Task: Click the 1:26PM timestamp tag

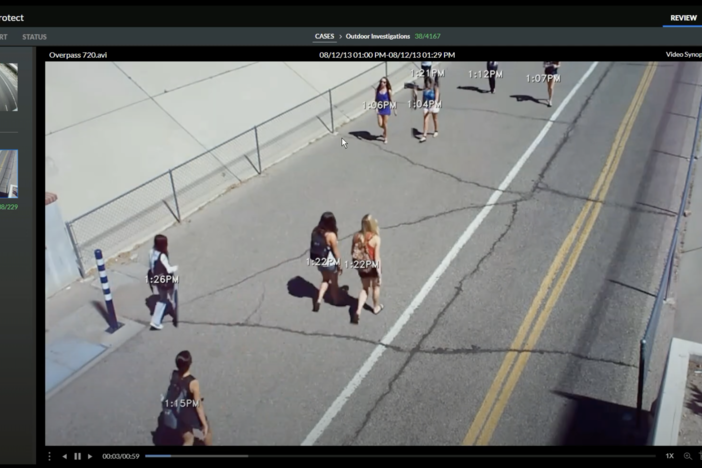Action: (x=162, y=279)
